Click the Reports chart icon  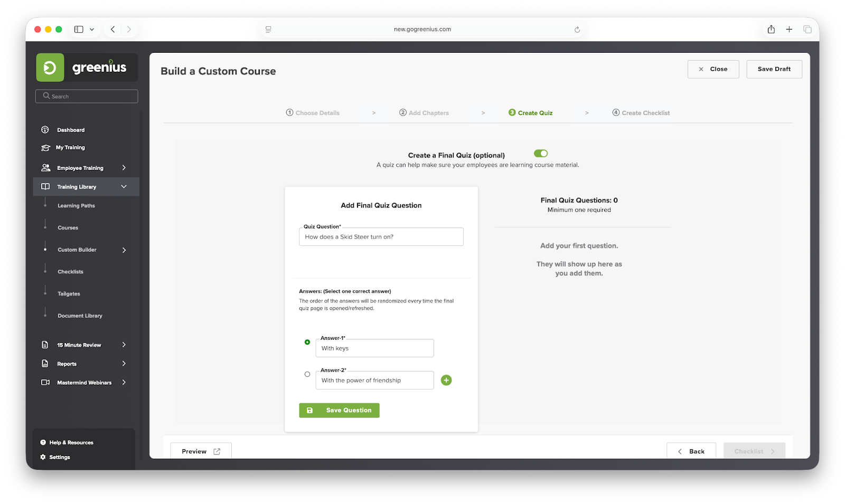pos(45,364)
